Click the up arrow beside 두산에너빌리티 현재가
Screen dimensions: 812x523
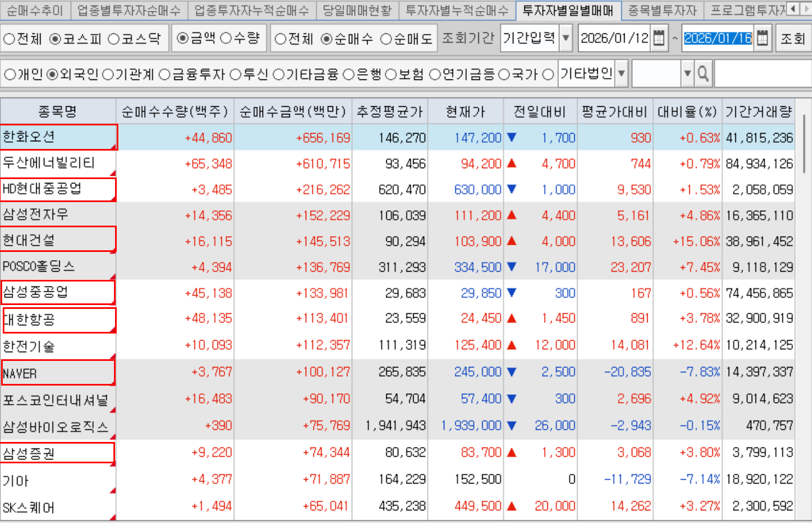[x=512, y=163]
